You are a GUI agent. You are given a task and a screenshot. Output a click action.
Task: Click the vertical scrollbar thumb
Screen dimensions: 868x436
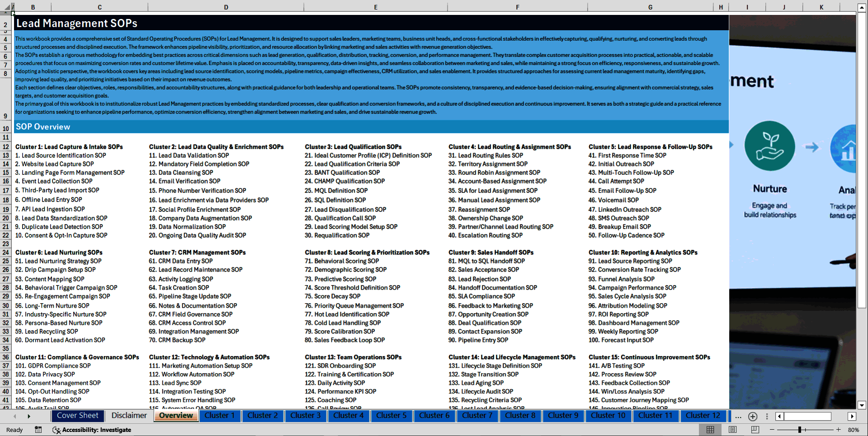point(862,160)
